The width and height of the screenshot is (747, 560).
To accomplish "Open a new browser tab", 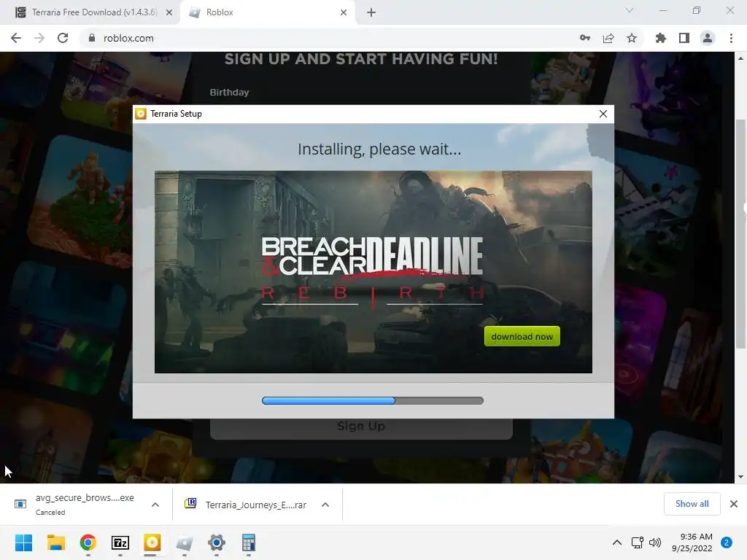I will pos(371,12).
